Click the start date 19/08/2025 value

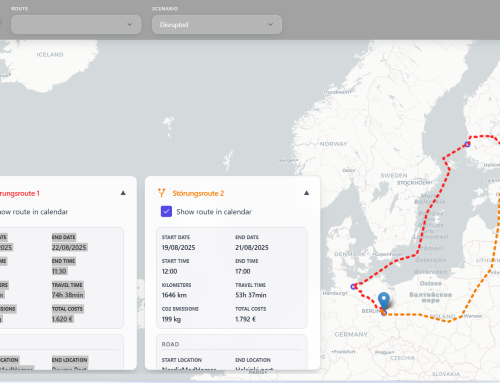tap(178, 247)
